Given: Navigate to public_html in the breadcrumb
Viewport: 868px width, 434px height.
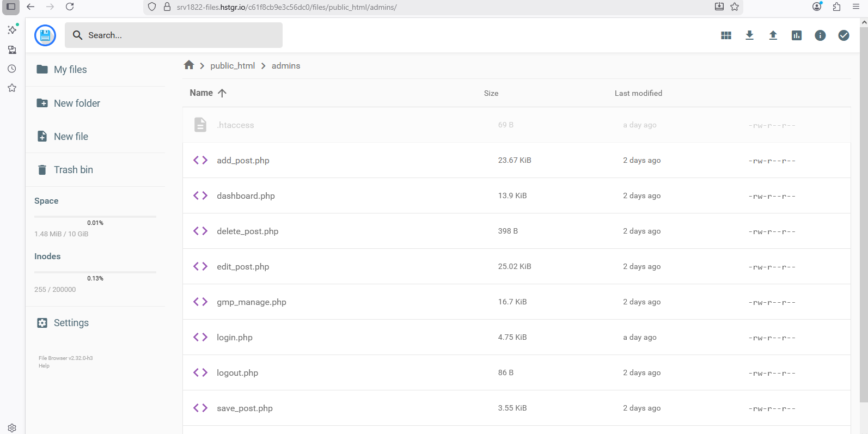Looking at the screenshot, I should pos(233,66).
